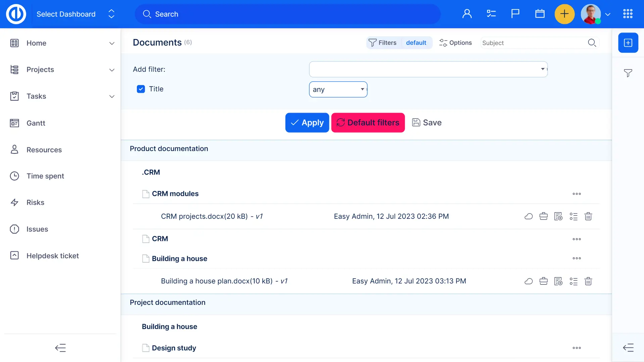Click the Apply button
The width and height of the screenshot is (644, 362).
307,123
